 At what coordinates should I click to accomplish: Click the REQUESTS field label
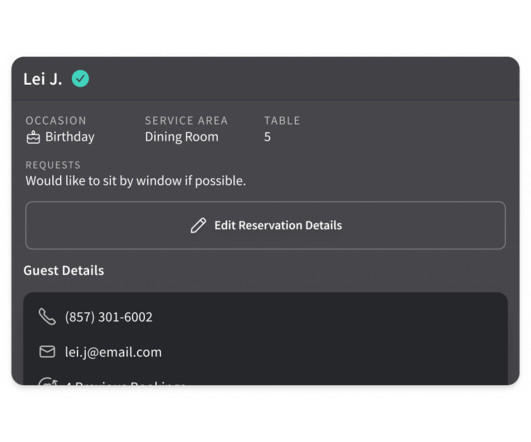[53, 165]
